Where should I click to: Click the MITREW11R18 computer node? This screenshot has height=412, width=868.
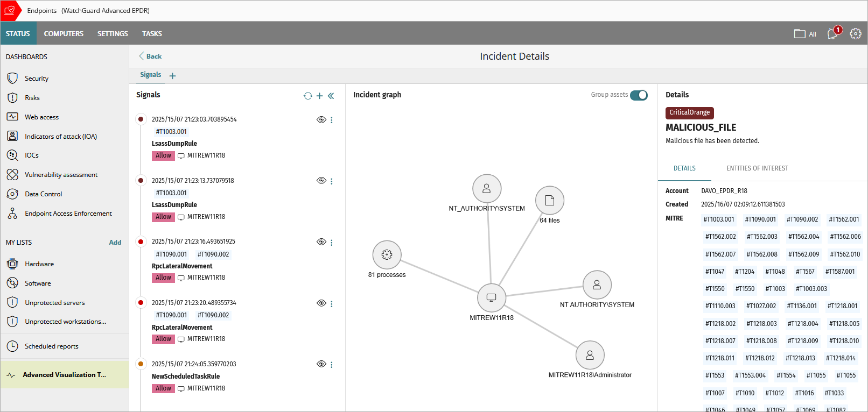[491, 297]
